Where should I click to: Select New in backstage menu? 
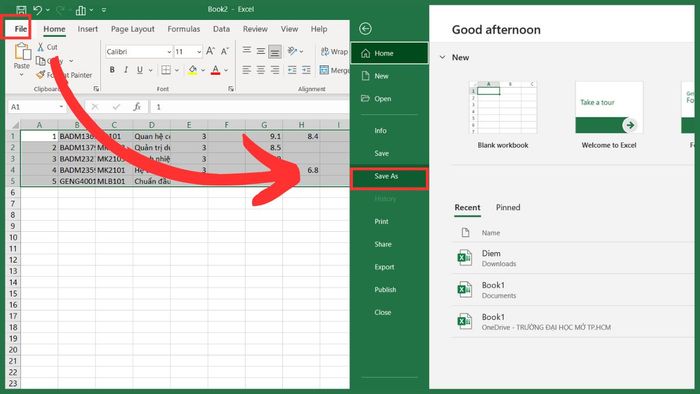tap(389, 76)
